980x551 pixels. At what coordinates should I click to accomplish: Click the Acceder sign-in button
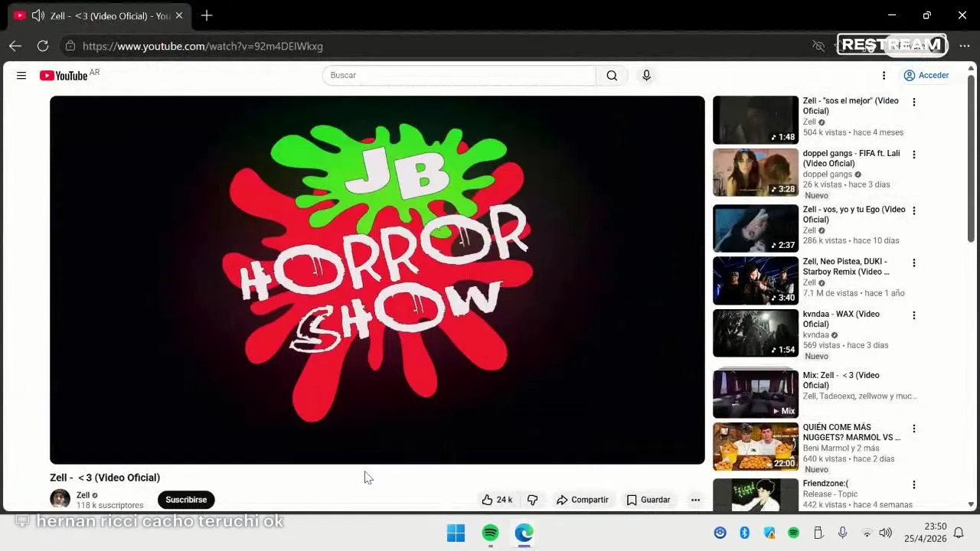click(926, 75)
